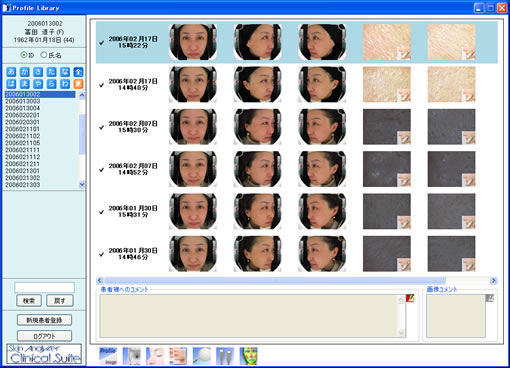This screenshot has width=510, height=368.
Task: Select patient ID 2006013003
Action: (x=23, y=101)
